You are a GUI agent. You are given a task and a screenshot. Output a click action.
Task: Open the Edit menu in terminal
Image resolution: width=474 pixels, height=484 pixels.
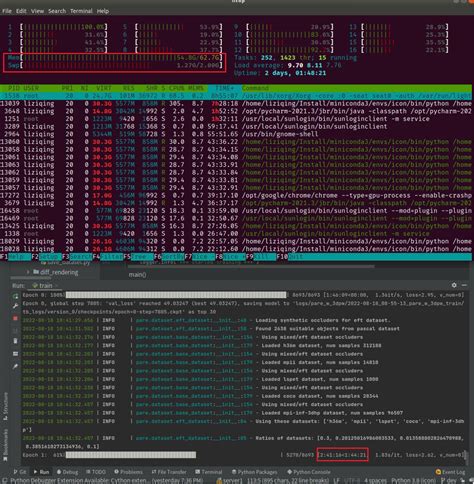[21, 11]
